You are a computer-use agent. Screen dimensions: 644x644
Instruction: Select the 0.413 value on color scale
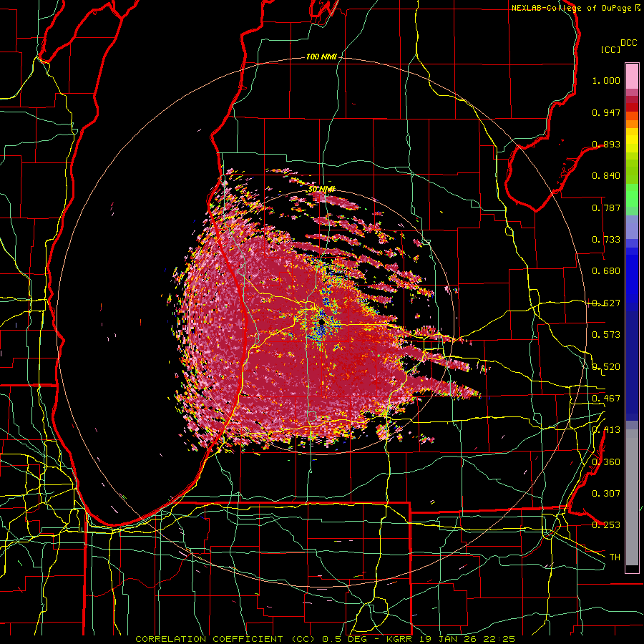606,430
